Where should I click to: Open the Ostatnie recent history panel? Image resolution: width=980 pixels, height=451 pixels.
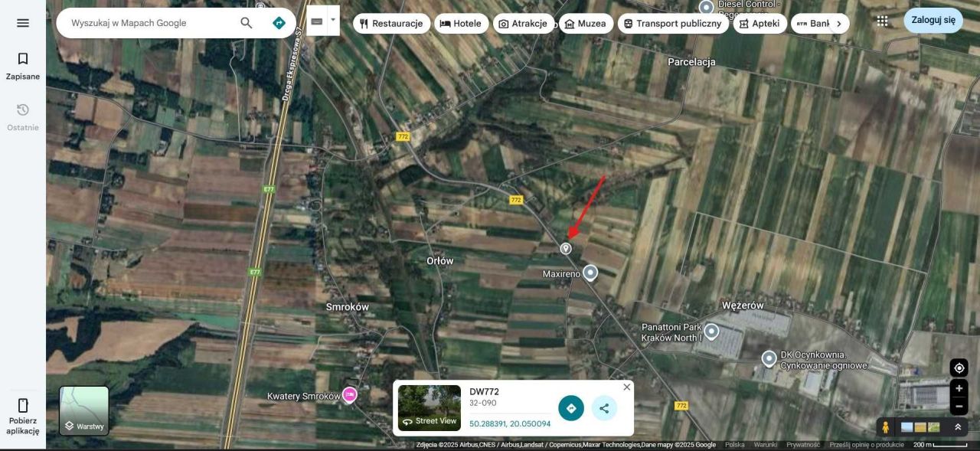coord(23,117)
